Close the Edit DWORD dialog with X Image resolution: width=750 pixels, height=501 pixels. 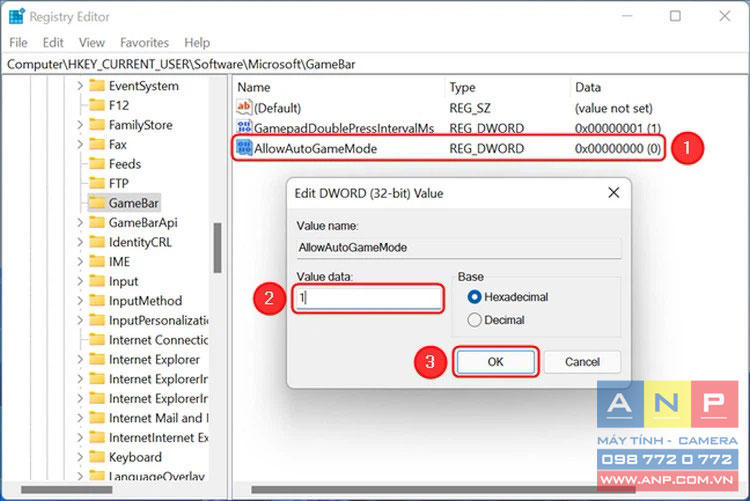[614, 193]
